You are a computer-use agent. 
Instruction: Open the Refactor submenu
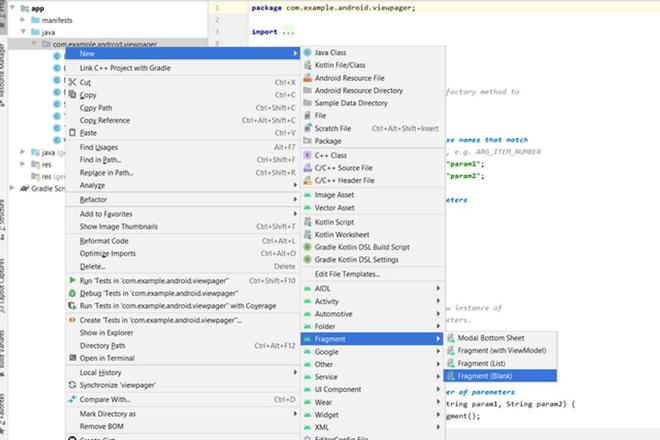pos(93,200)
